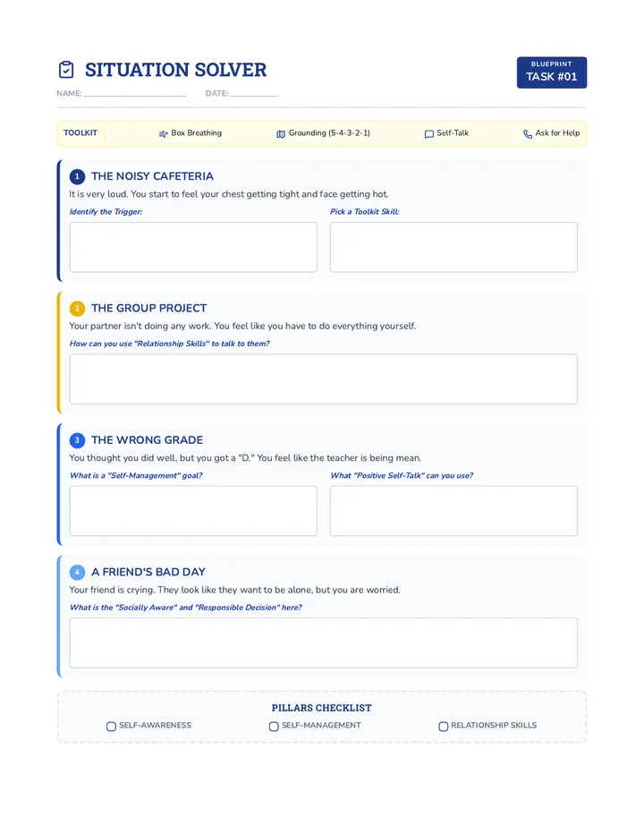Screen dimensions: 644x834
Task: Check the Self-Management checkbox
Action: (274, 727)
